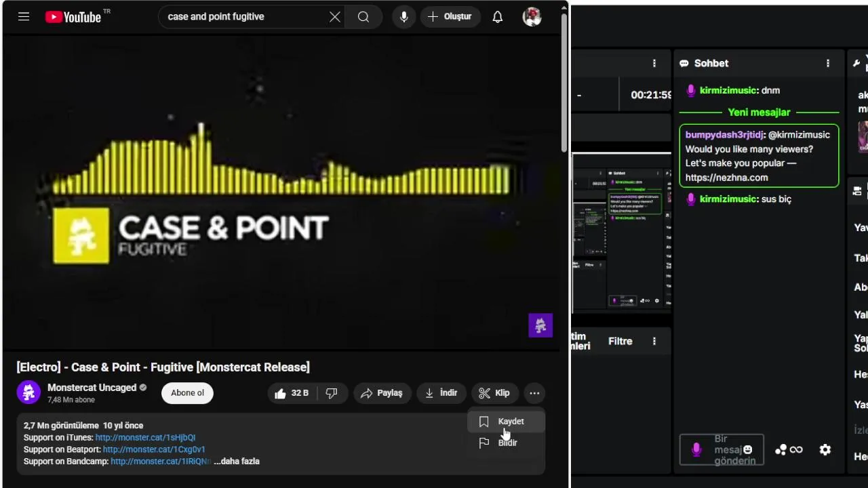Click username kirmizimusic on the 'dnm' message
Screen dimensions: 868x488
[x=728, y=90]
